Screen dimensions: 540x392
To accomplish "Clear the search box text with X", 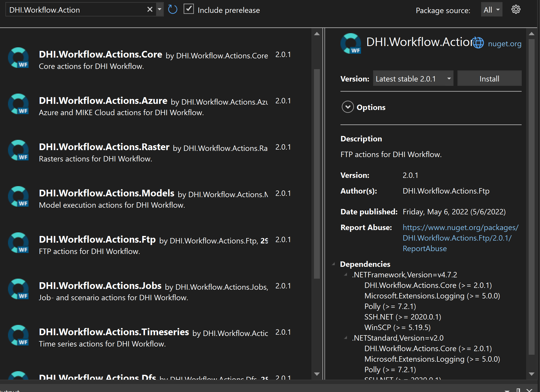I will pyautogui.click(x=150, y=10).
